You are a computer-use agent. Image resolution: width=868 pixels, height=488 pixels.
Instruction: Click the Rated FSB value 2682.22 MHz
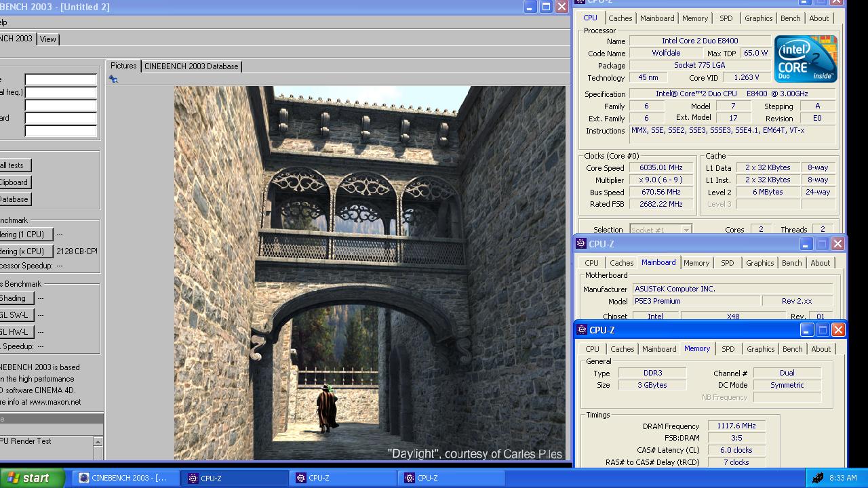coord(661,204)
